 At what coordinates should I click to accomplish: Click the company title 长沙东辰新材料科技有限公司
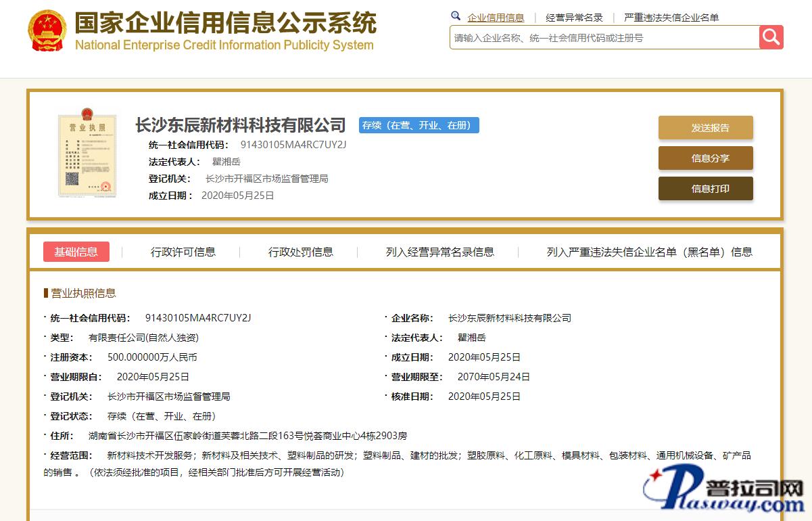(x=241, y=125)
